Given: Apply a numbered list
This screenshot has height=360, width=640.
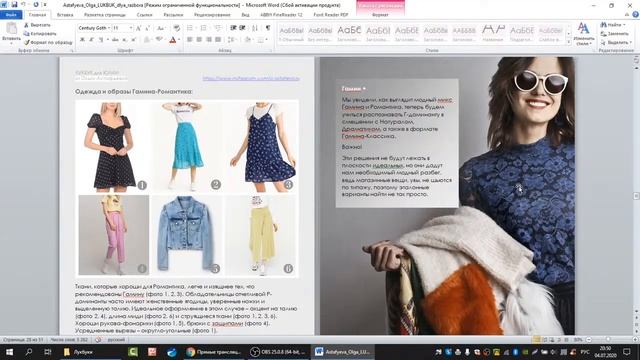Looking at the screenshot, I should 204,28.
